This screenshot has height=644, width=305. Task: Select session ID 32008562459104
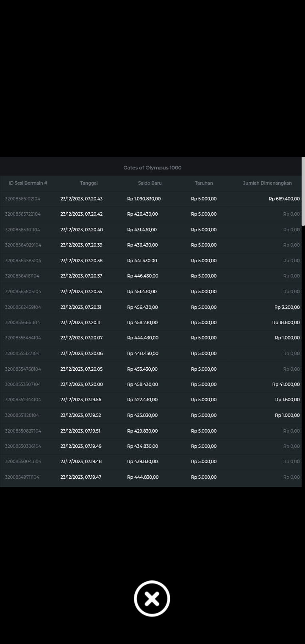pyautogui.click(x=23, y=307)
